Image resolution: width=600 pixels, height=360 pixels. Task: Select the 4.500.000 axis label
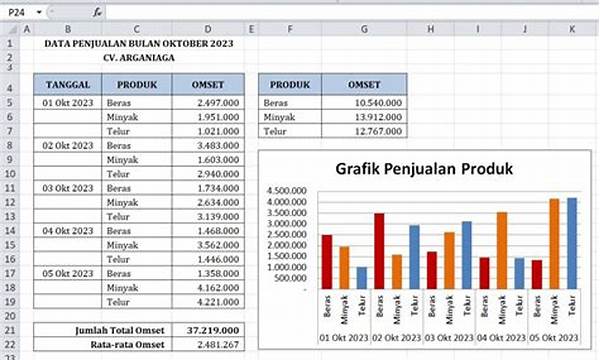coord(287,191)
